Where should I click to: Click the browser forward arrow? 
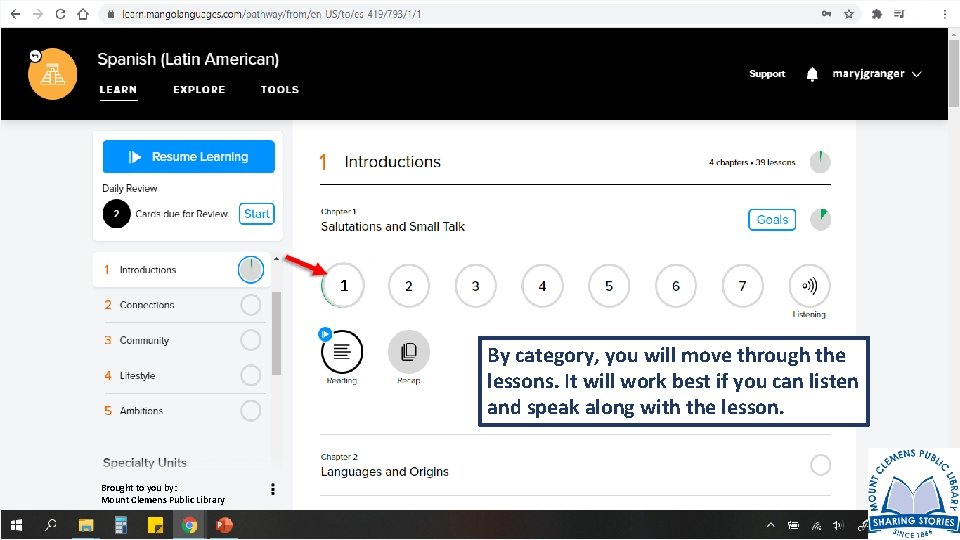point(38,13)
